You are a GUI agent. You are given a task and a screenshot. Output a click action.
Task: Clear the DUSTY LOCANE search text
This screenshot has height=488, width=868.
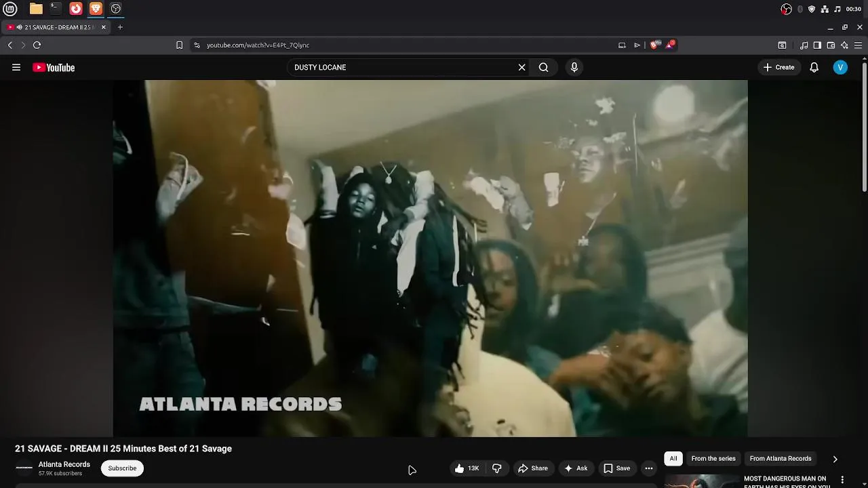click(521, 67)
